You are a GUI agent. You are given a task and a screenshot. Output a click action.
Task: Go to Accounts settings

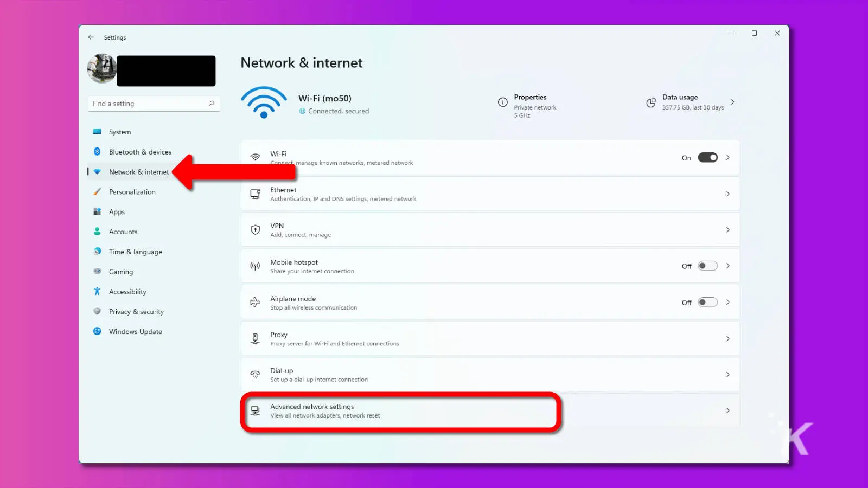123,232
